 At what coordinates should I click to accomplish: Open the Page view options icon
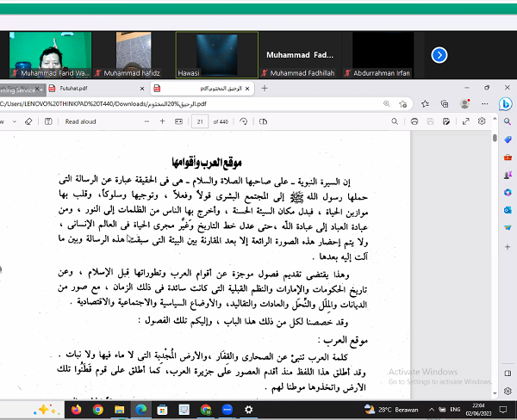263,121
